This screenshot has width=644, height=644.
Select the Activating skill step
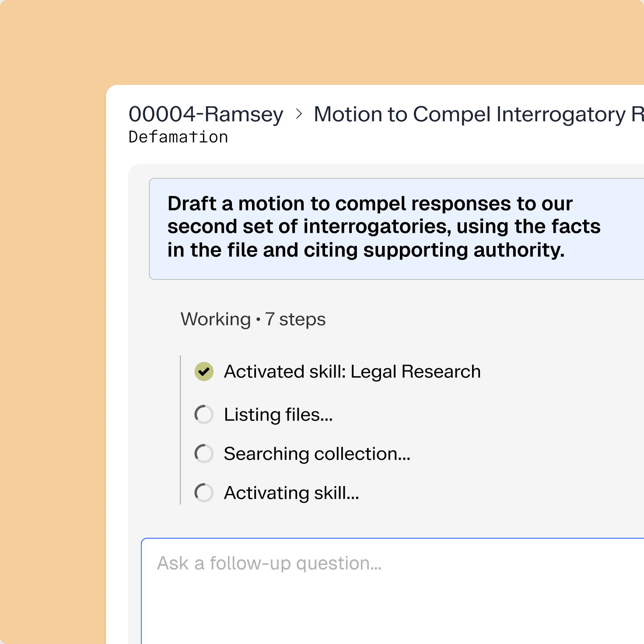[291, 493]
